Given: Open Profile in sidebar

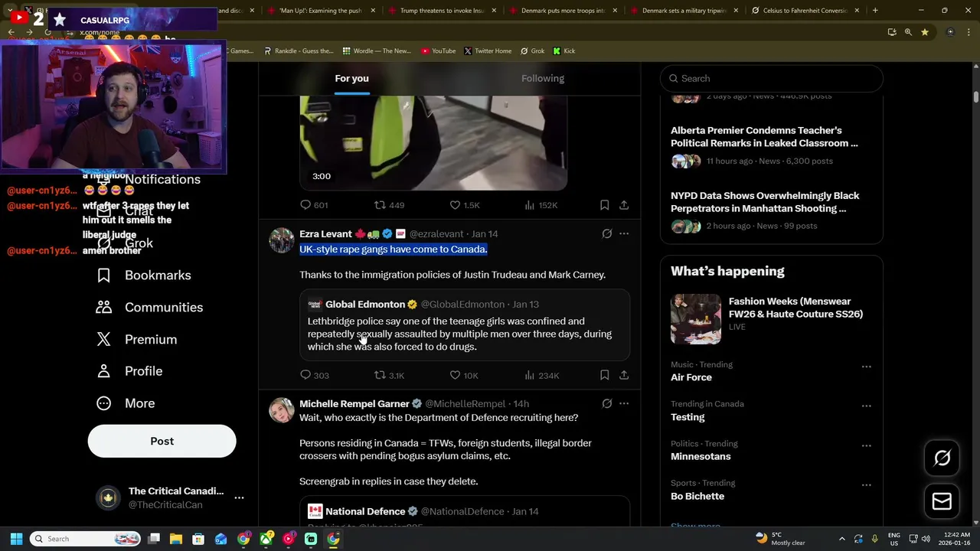Looking at the screenshot, I should 129,371.
